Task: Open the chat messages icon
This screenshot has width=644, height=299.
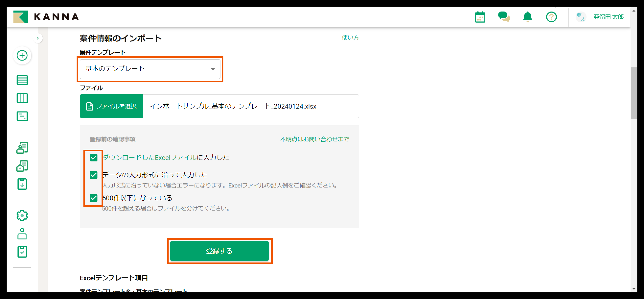Action: click(x=504, y=17)
